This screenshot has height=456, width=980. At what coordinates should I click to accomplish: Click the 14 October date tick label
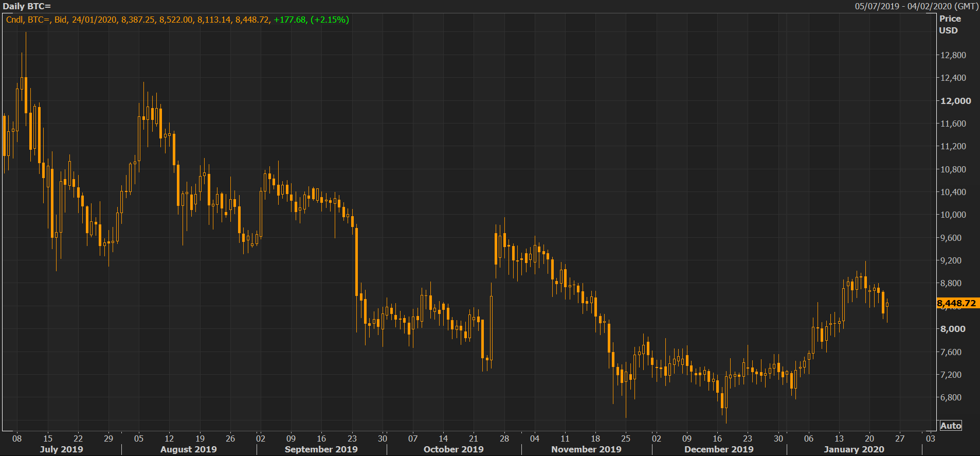click(x=443, y=439)
